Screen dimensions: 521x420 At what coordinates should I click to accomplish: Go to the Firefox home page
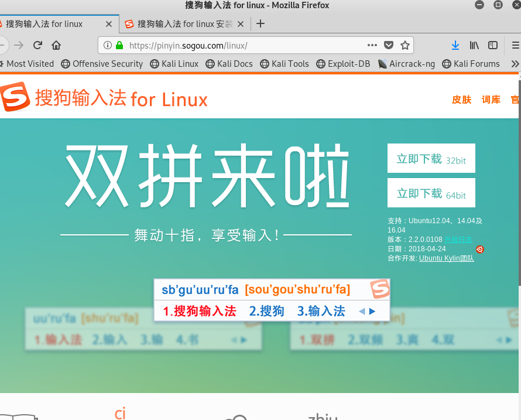[x=55, y=45]
